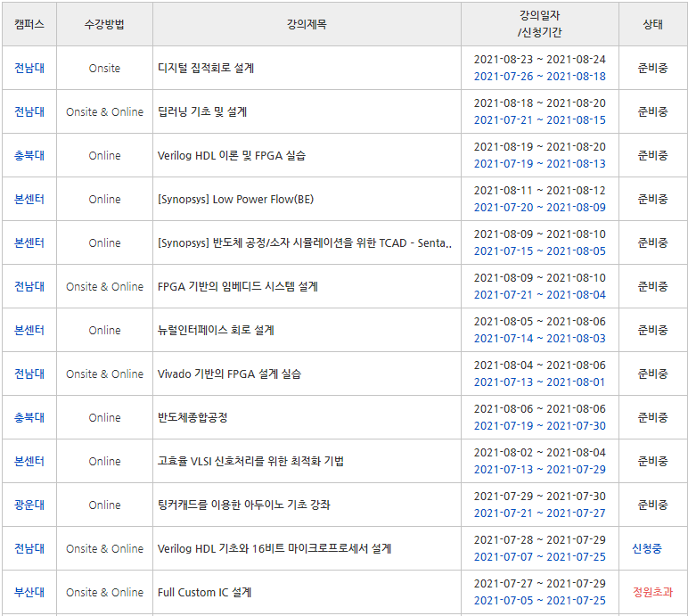Click 전남대 link in 16비트 마이크로프로세서 row
This screenshot has height=616, width=688.
29,548
